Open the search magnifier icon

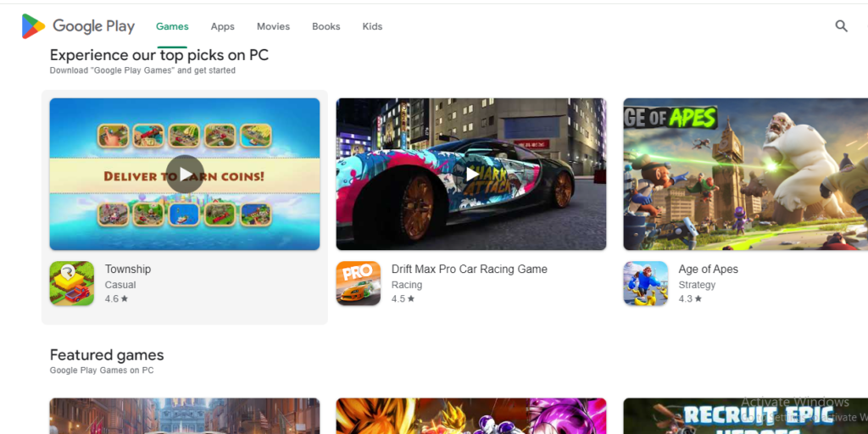coord(841,26)
